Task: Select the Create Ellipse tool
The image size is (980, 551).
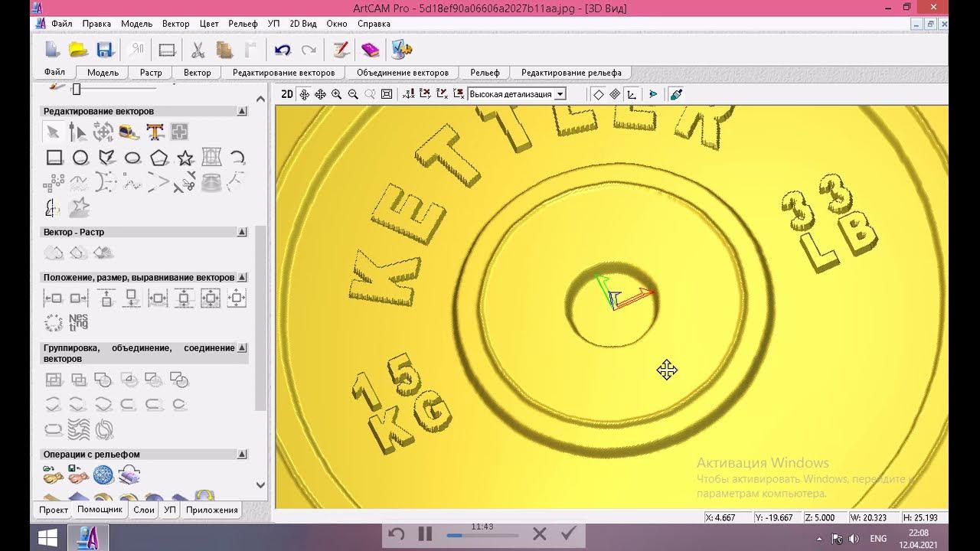Action: [x=132, y=158]
